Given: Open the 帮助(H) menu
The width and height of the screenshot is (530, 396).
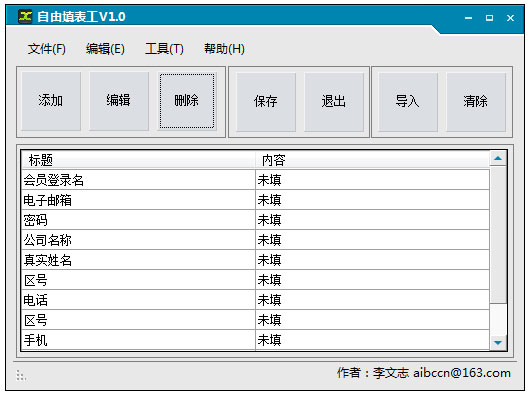Looking at the screenshot, I should (x=224, y=49).
